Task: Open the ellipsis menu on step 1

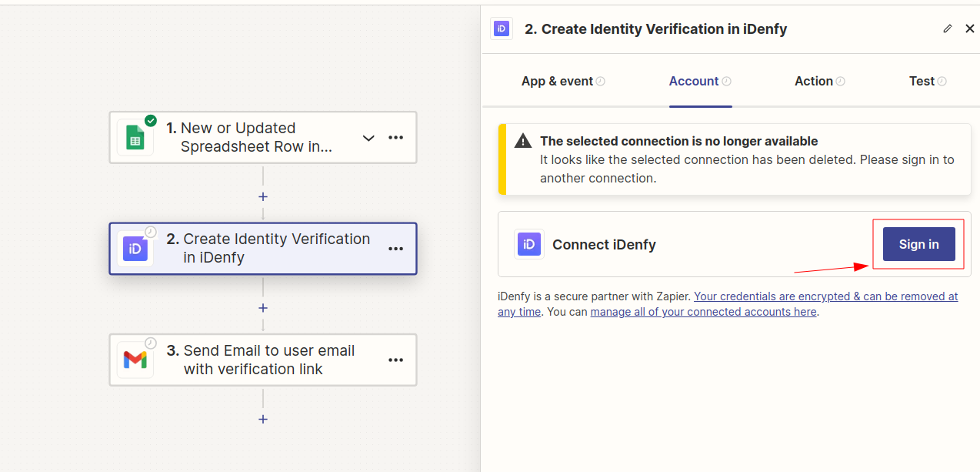Action: pos(395,137)
